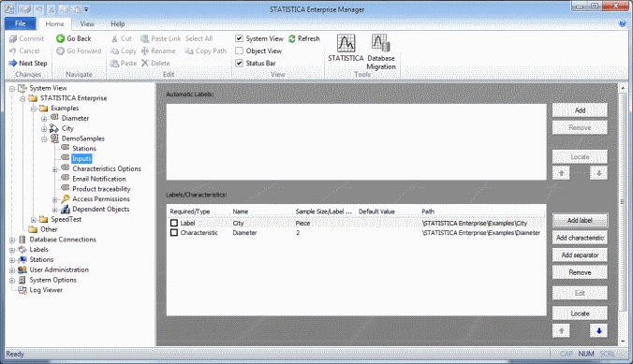633x364 pixels.
Task: Click the User Administration icon
Action: click(x=22, y=269)
